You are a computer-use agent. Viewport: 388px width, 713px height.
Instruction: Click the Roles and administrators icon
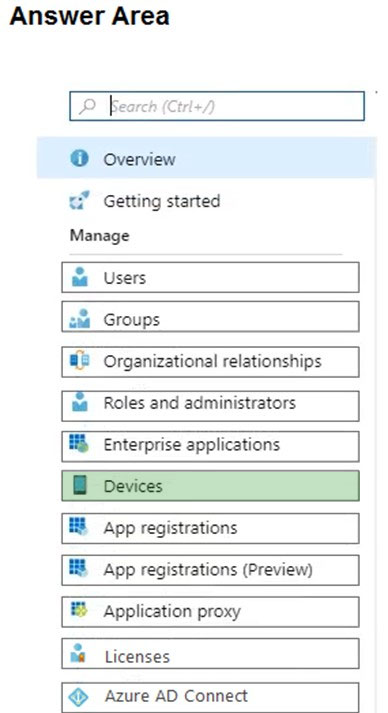80,402
